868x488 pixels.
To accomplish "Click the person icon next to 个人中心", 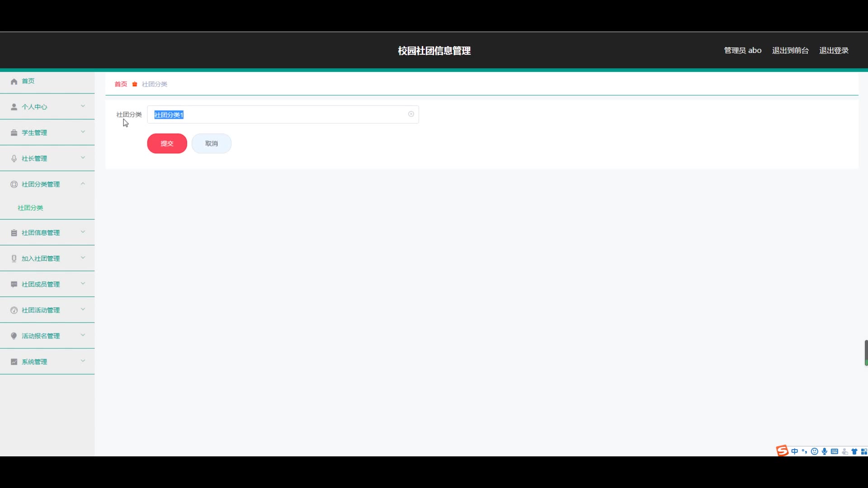I will [14, 107].
